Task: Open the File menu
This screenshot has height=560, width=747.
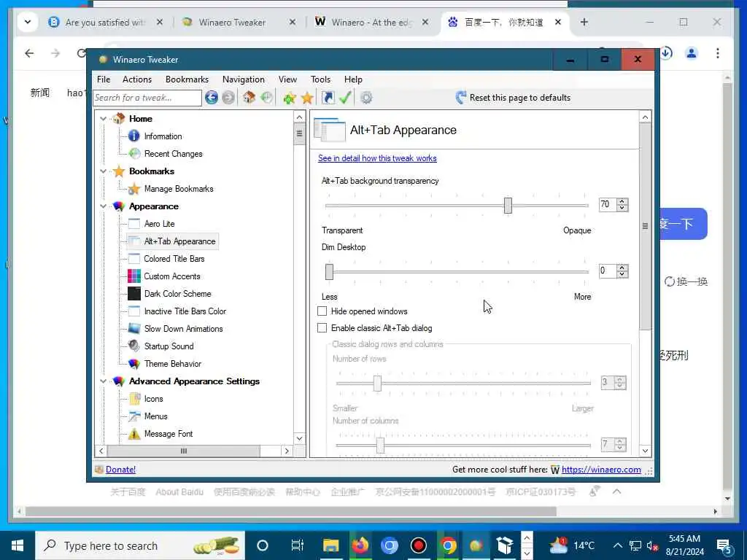Action: [104, 79]
